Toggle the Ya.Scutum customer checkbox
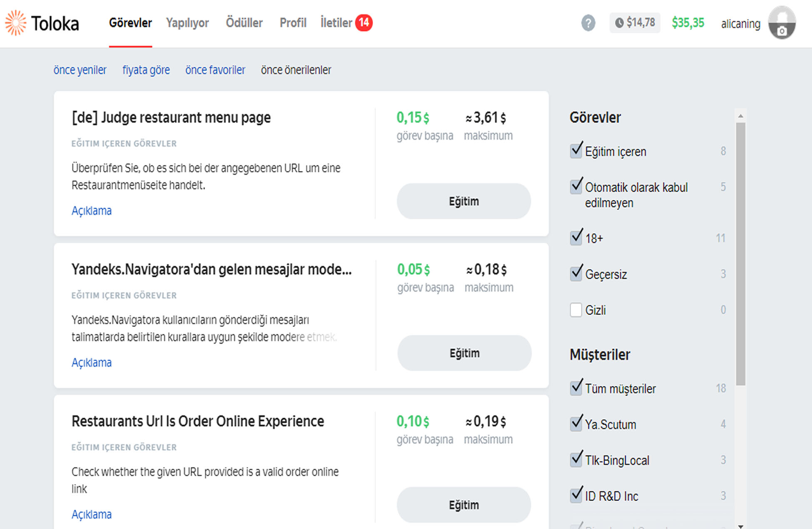Viewport: 812px width, 529px height. click(576, 424)
